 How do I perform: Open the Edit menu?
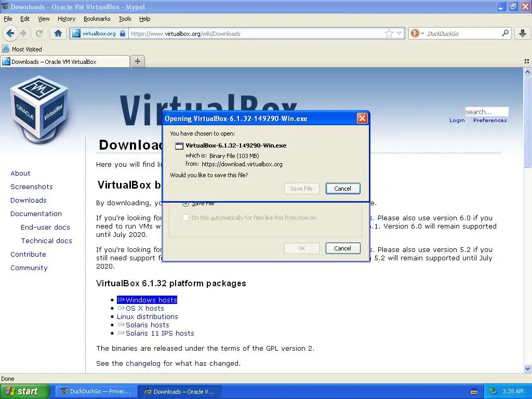pyautogui.click(x=25, y=19)
